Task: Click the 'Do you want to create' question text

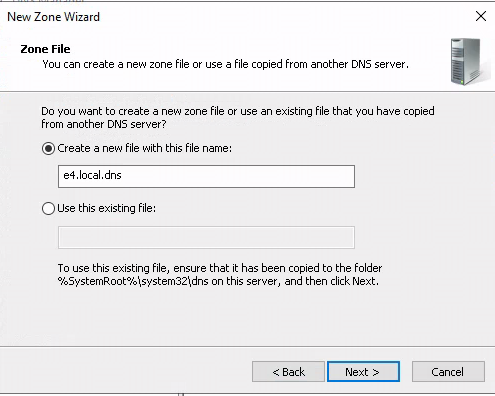Action: [x=238, y=111]
